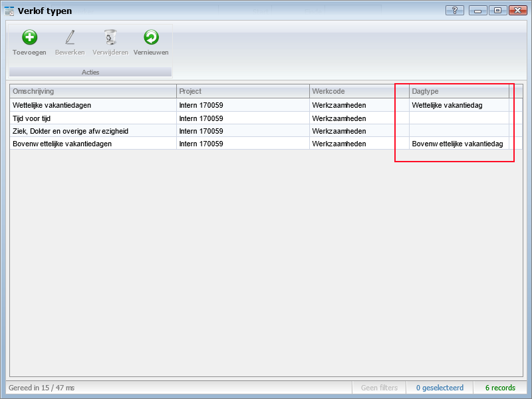This screenshot has height=399, width=532.
Task: Sort by the Werkcode column header
Action: 359,91
